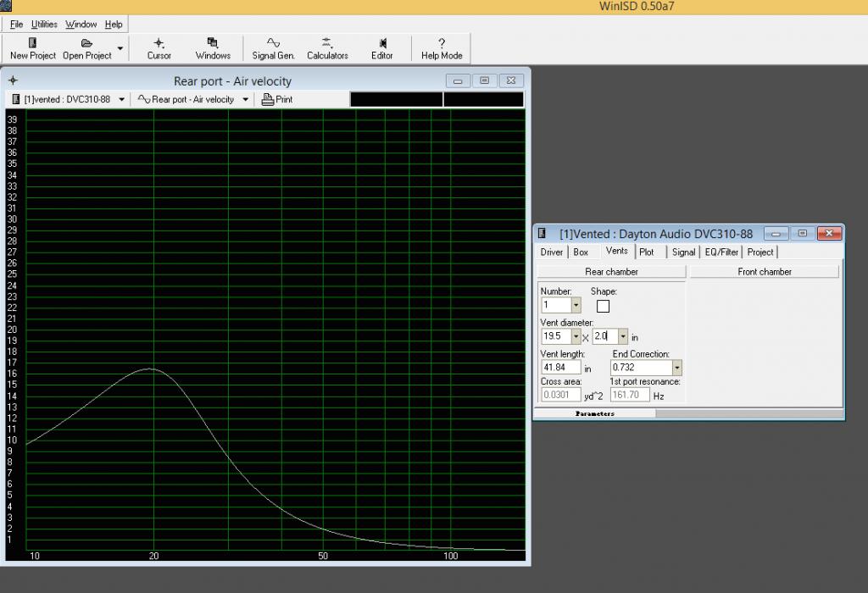Click the Vented project window title icon

(x=542, y=234)
